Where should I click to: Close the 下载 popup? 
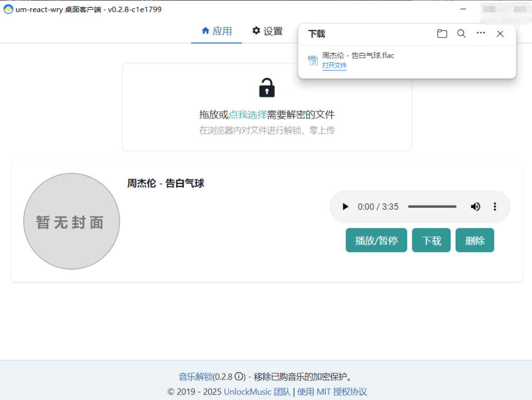pos(500,34)
